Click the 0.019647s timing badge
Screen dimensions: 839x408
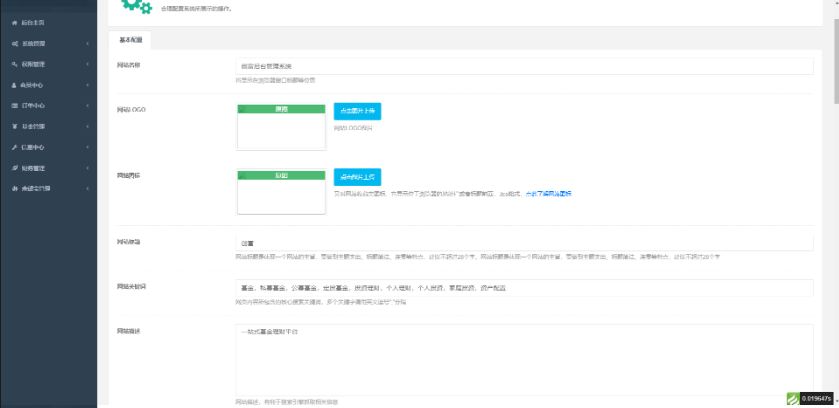[817, 399]
